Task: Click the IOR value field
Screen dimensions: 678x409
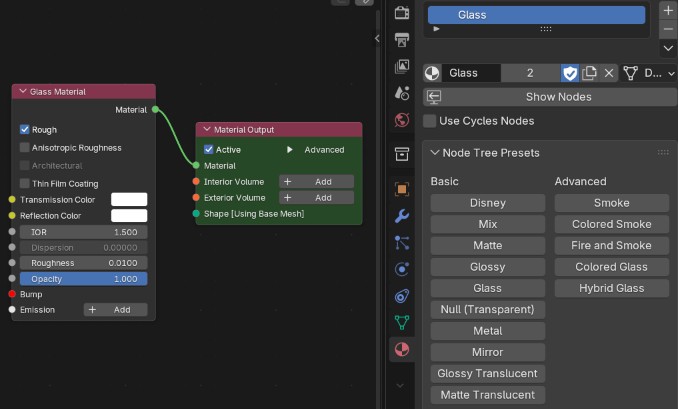Action: coord(83,232)
